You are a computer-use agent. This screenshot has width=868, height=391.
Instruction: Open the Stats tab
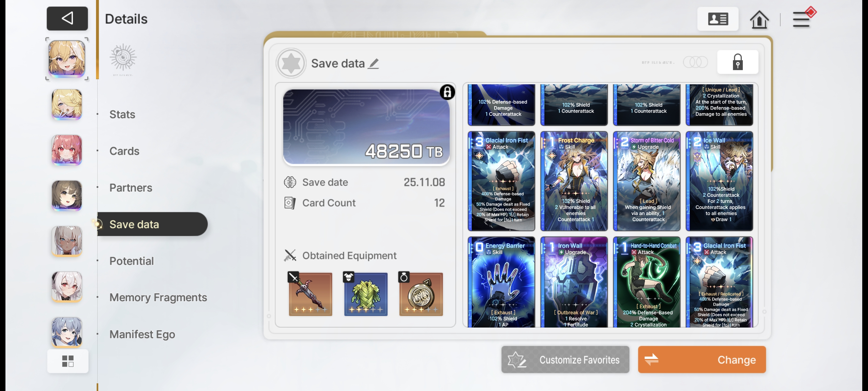pyautogui.click(x=122, y=114)
